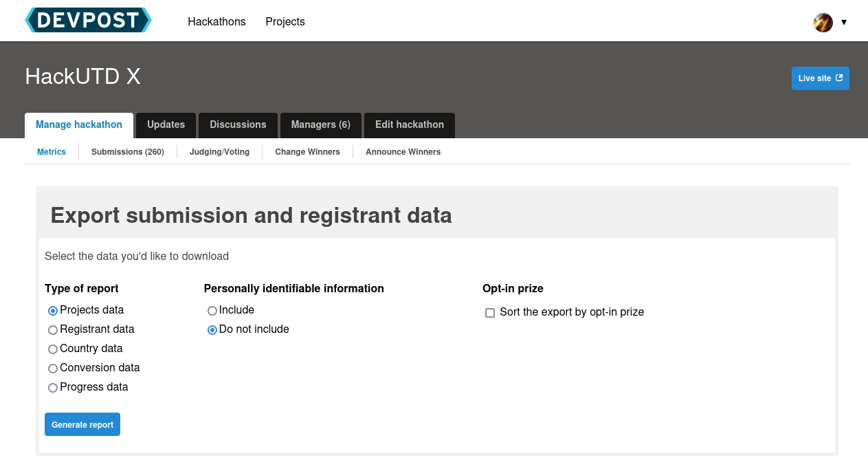
Task: Expand the account dropdown arrow
Action: pos(844,22)
